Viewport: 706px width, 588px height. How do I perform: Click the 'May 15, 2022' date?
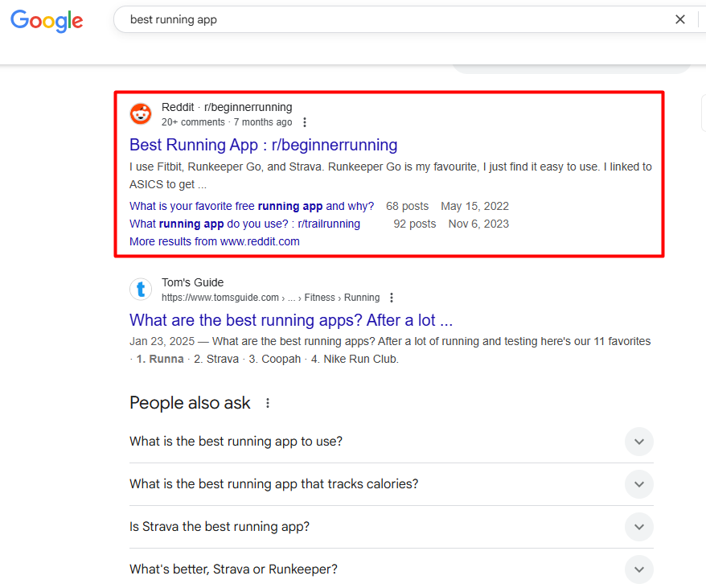474,206
